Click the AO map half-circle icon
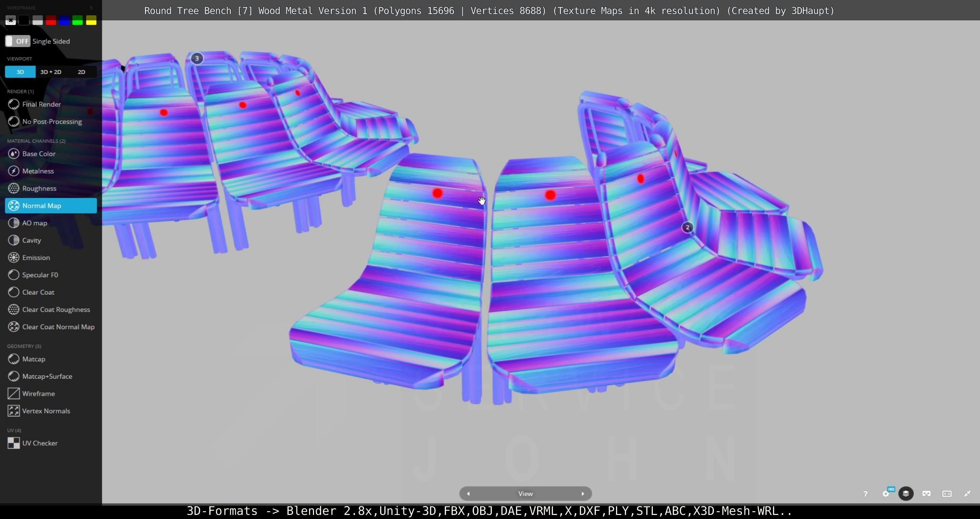980x519 pixels. click(x=14, y=223)
